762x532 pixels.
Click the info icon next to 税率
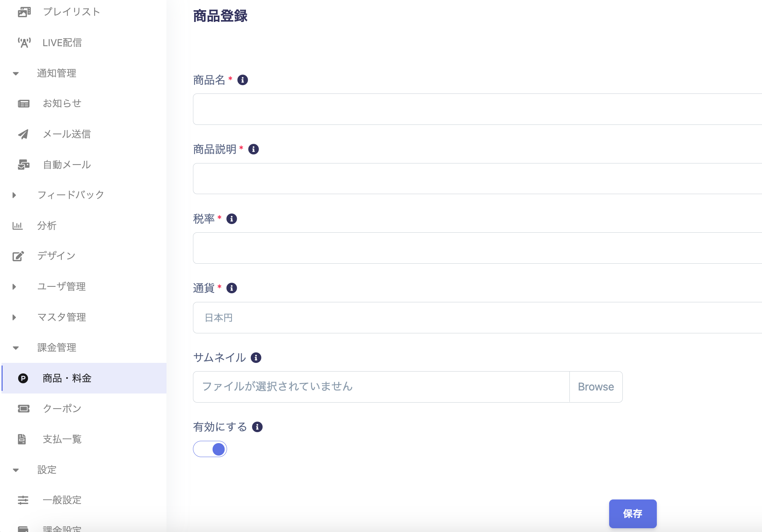coord(232,219)
